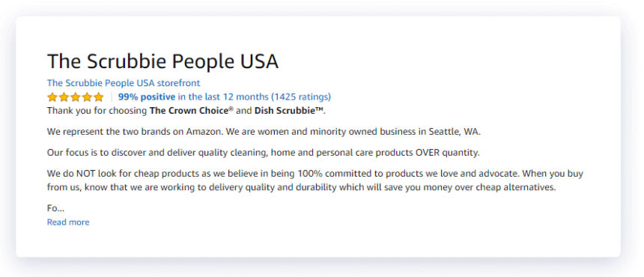Click the 'We do NOT look for cheap' paragraph

coord(315,180)
